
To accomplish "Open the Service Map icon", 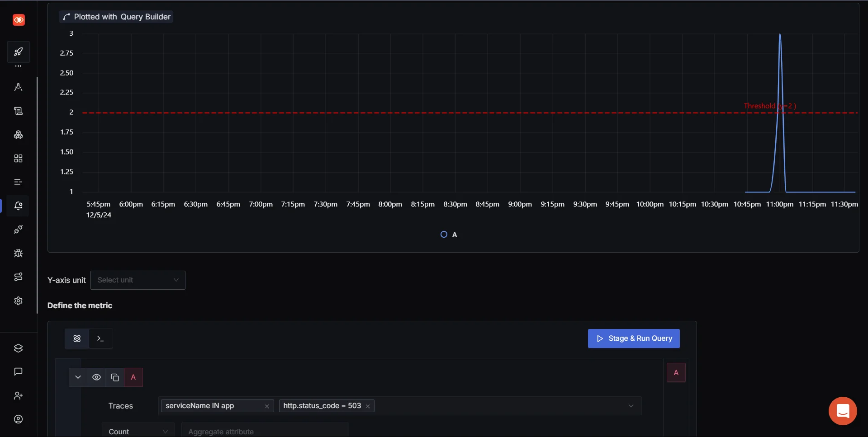I will [x=18, y=277].
